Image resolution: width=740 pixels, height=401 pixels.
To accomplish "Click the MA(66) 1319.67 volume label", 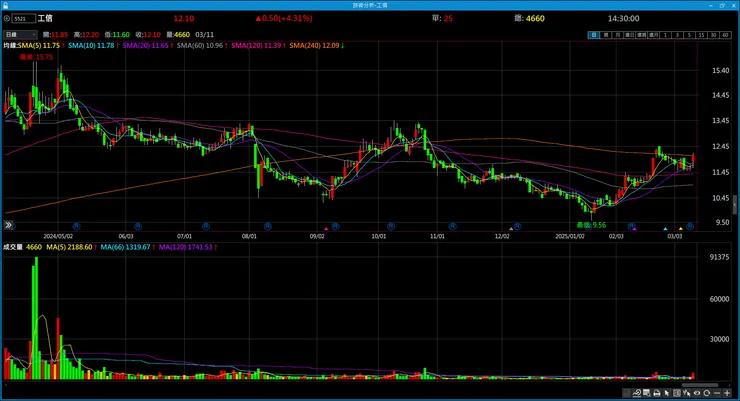I will pos(126,247).
